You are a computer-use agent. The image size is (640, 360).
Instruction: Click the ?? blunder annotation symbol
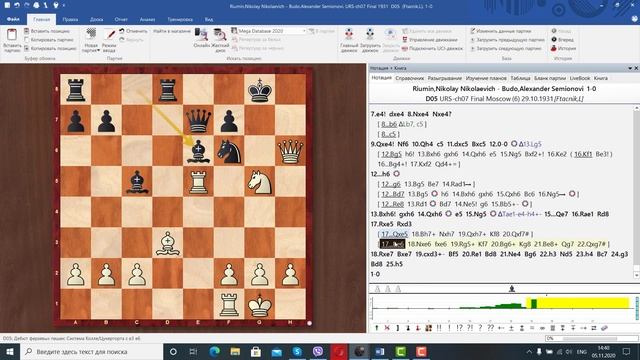[x=490, y=328]
